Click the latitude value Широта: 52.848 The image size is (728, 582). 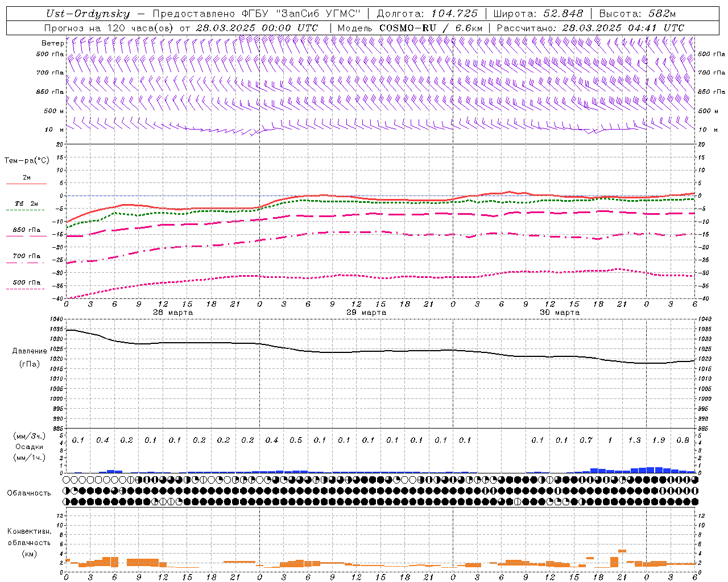pyautogui.click(x=538, y=14)
